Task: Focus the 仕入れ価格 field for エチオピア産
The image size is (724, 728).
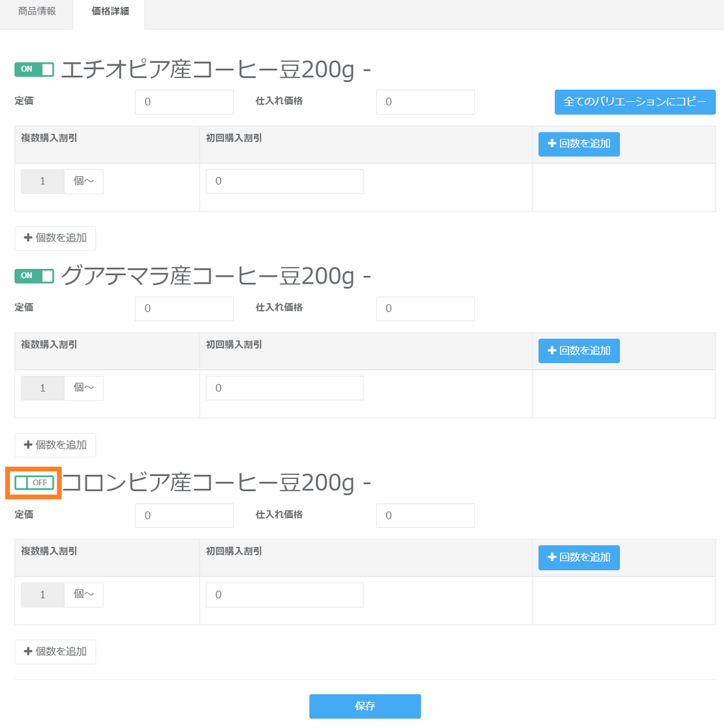Action: coord(425,102)
